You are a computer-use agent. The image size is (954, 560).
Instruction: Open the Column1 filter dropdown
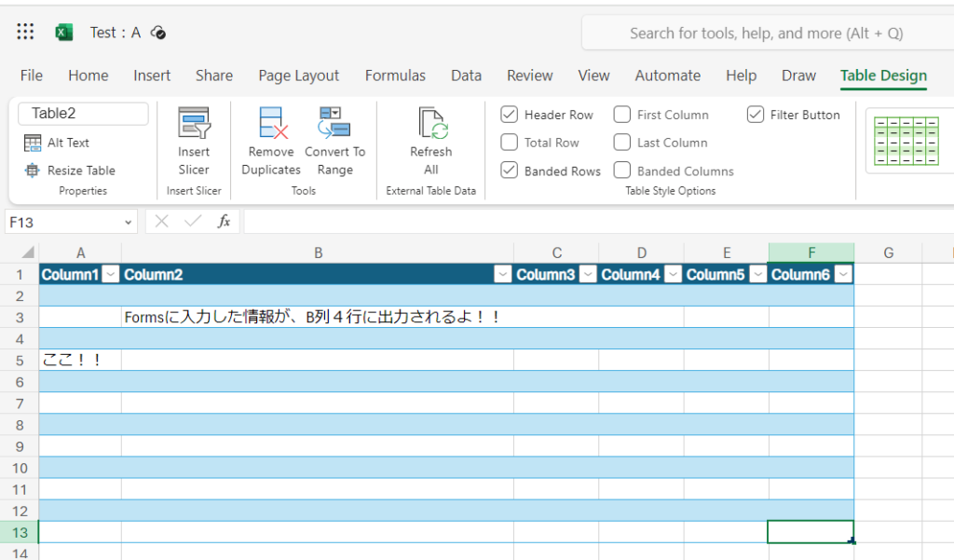pyautogui.click(x=111, y=274)
